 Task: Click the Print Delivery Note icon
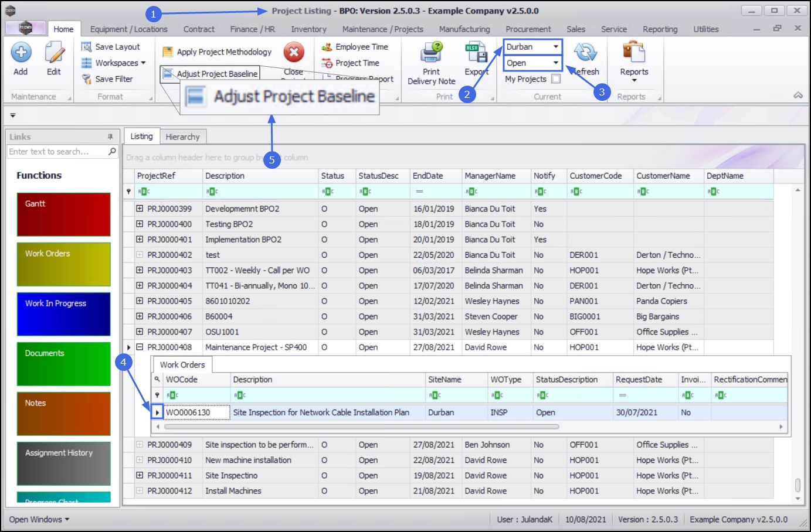[432, 52]
